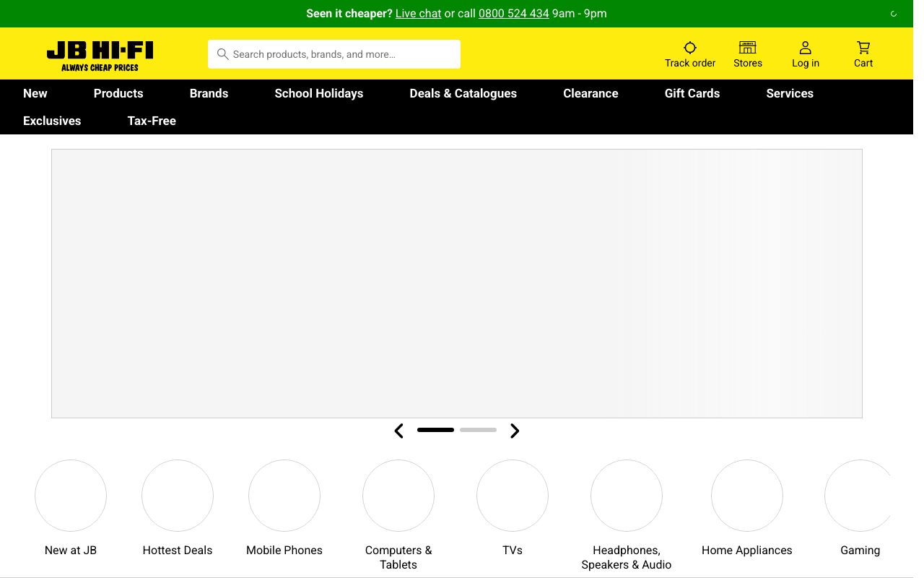Click the 0800 524 434 phone link
This screenshot has width=924, height=578.
(514, 14)
